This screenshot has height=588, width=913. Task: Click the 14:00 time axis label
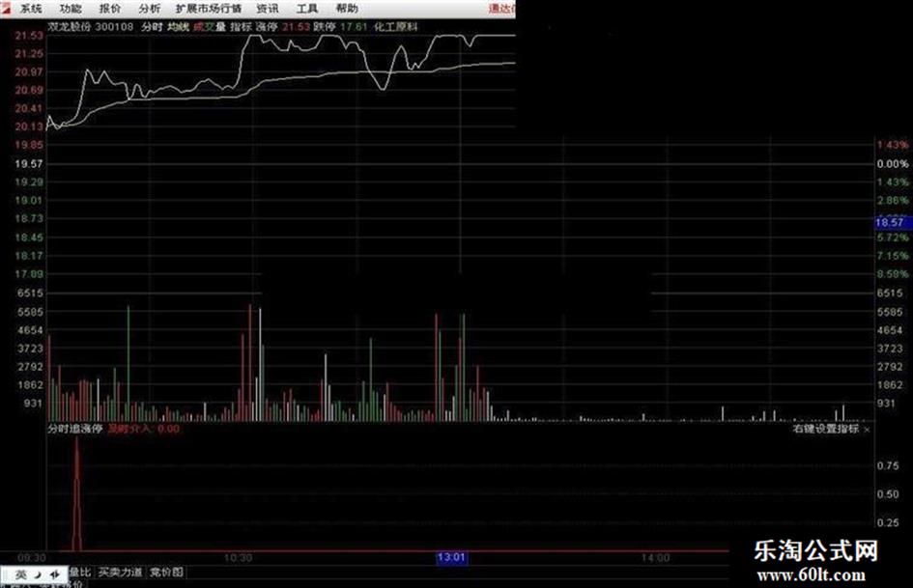655,558
